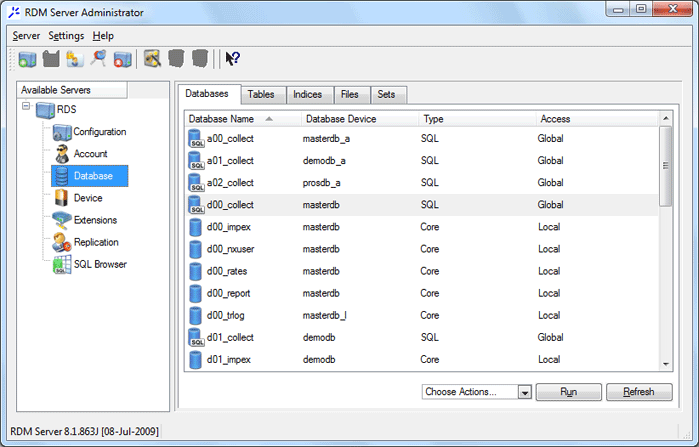Select the a00_collect database name
Image resolution: width=699 pixels, height=447 pixels.
point(230,139)
